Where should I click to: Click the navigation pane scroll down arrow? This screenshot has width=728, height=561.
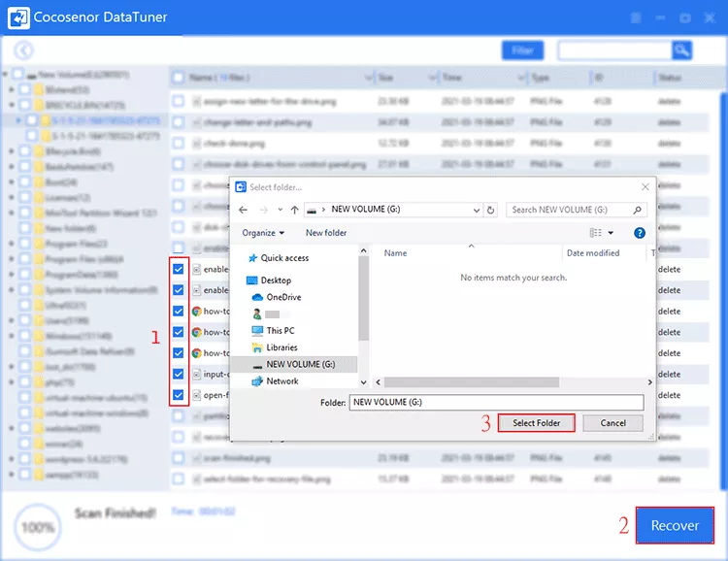[x=364, y=382]
